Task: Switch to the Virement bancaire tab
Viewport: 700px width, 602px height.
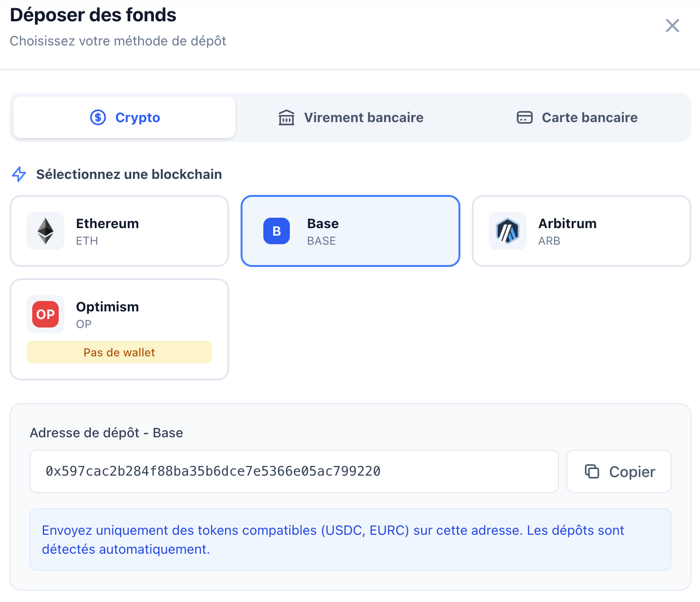Action: [x=351, y=117]
